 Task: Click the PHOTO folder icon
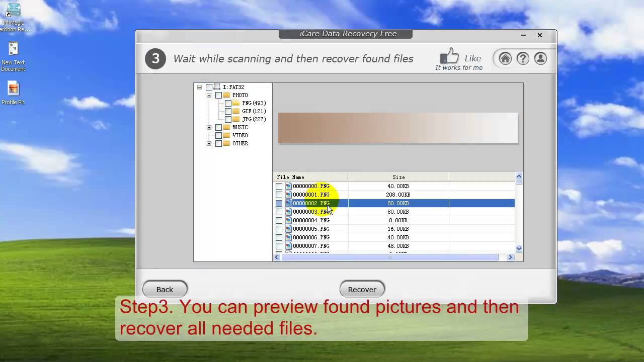(226, 95)
